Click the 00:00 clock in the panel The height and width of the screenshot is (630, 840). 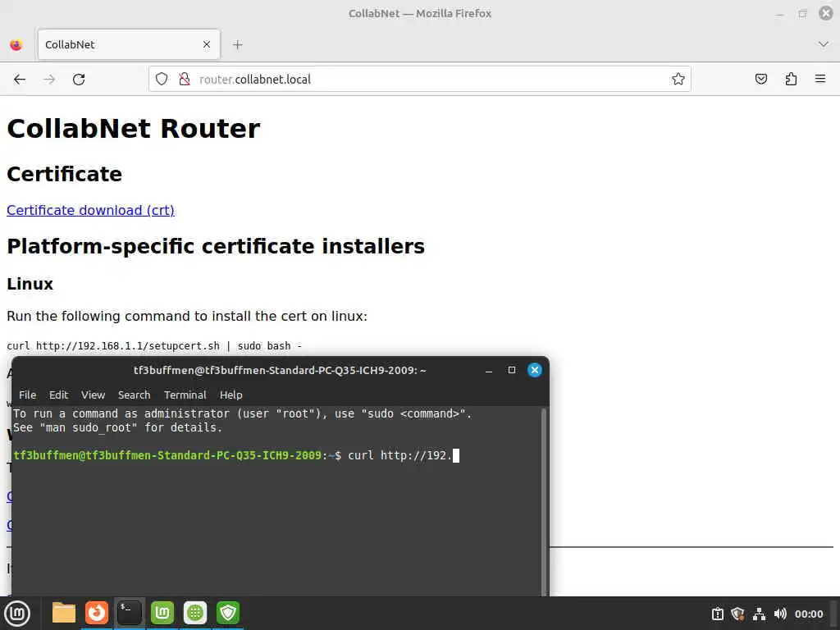(x=809, y=614)
